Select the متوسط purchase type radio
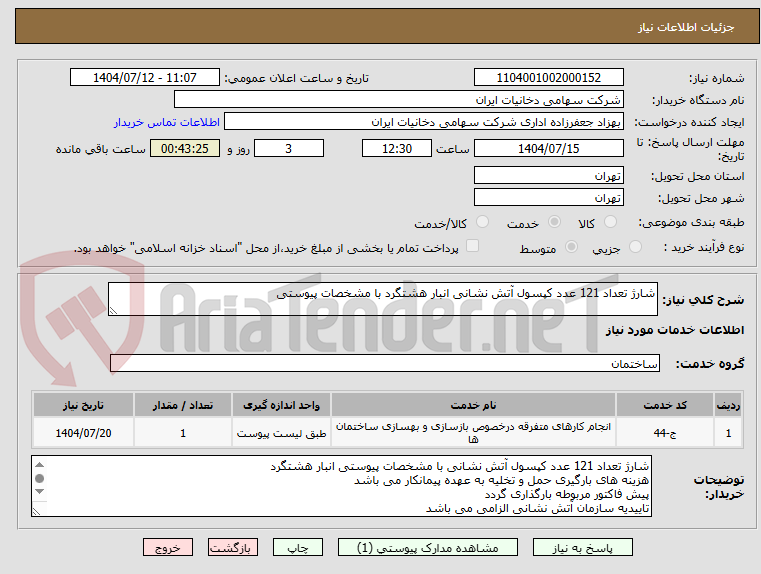This screenshot has height=574, width=761. (572, 247)
